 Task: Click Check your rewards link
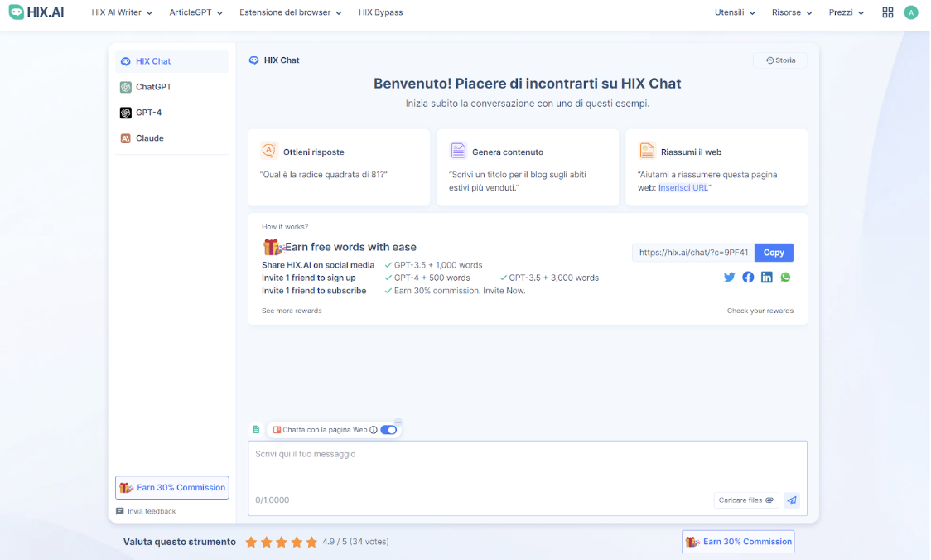pyautogui.click(x=760, y=311)
